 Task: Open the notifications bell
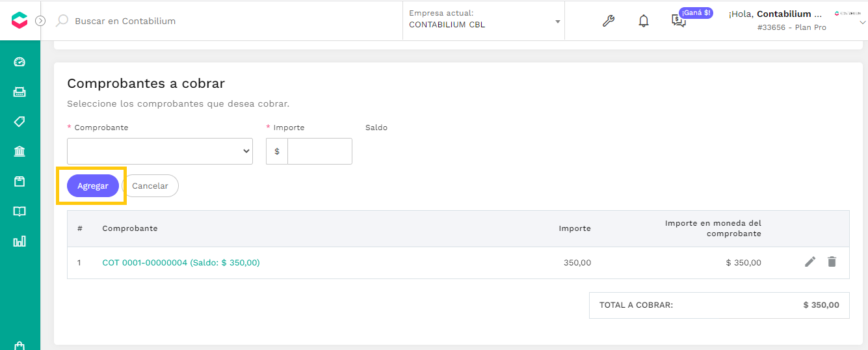pos(644,21)
